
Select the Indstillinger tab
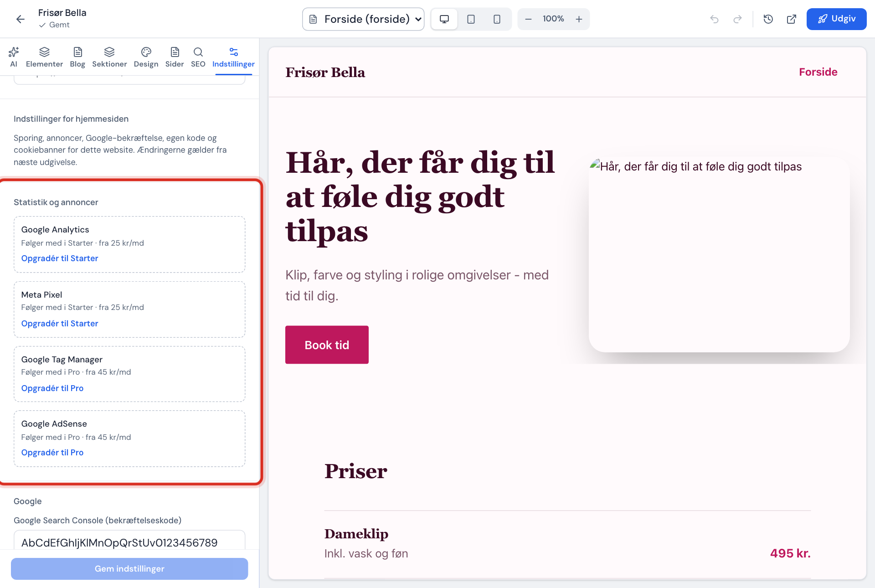point(233,57)
